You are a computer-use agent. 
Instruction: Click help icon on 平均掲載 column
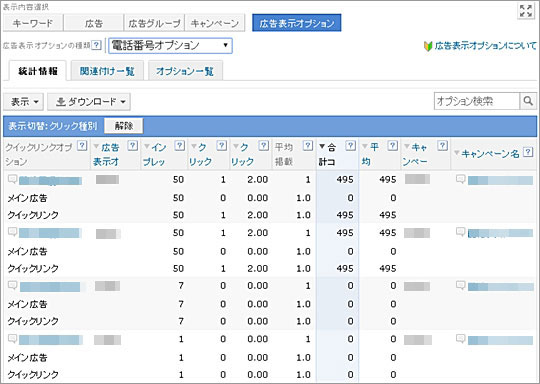point(308,146)
